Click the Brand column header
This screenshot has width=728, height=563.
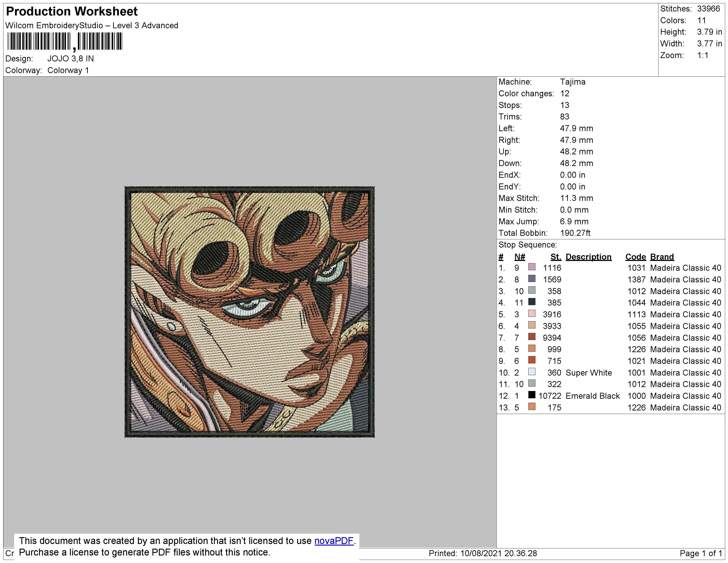pyautogui.click(x=662, y=257)
